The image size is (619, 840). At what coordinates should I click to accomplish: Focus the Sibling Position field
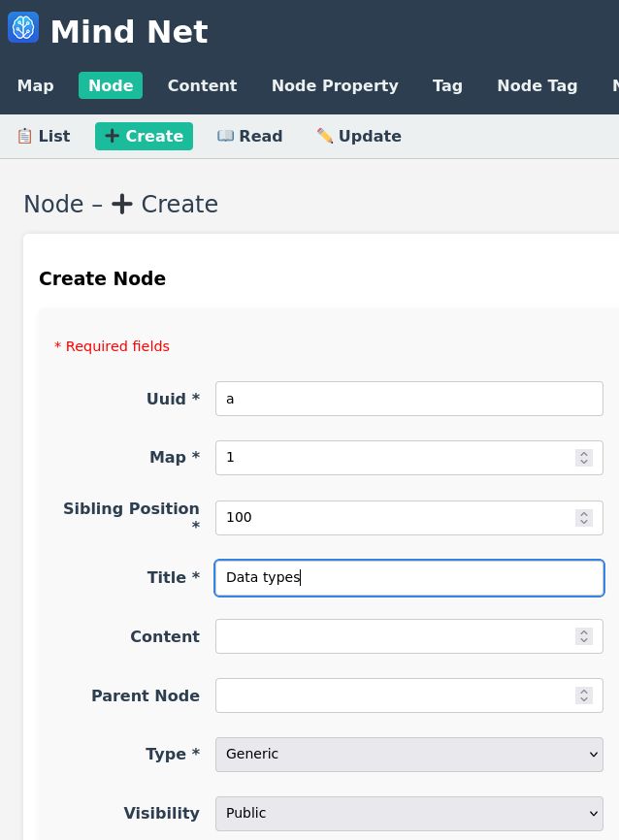(x=409, y=518)
